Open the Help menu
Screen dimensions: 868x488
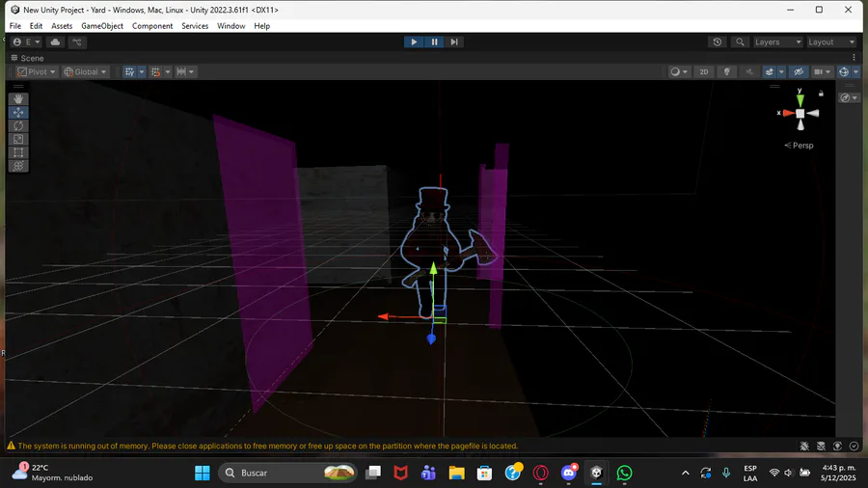pyautogui.click(x=261, y=26)
